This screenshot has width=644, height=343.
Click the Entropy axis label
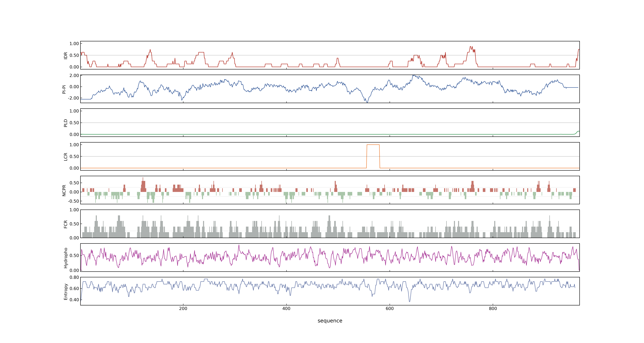click(66, 291)
